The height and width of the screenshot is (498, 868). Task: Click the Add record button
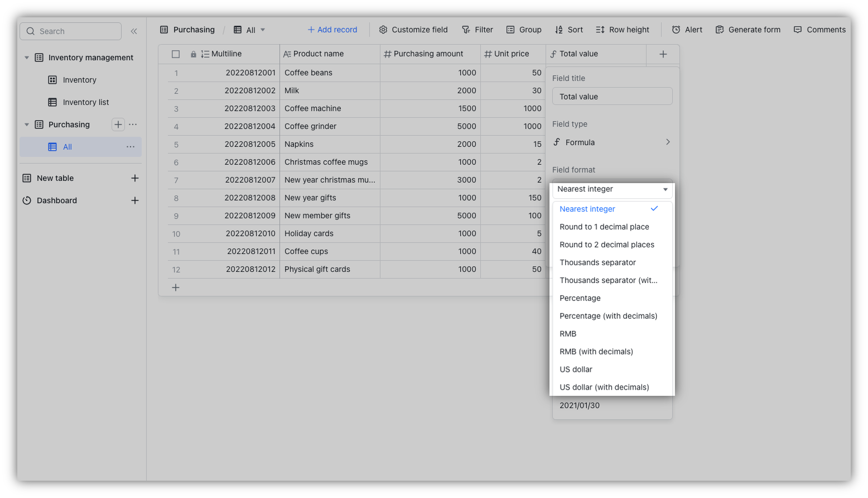click(332, 30)
